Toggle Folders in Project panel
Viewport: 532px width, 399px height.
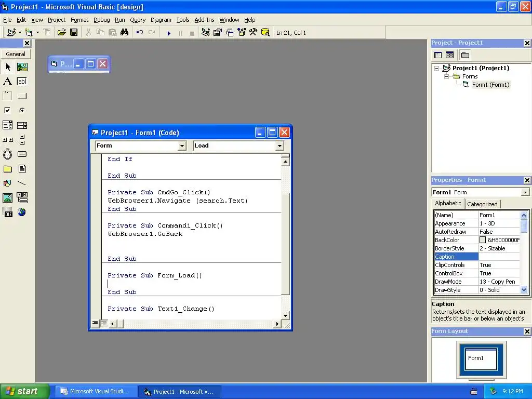point(465,55)
